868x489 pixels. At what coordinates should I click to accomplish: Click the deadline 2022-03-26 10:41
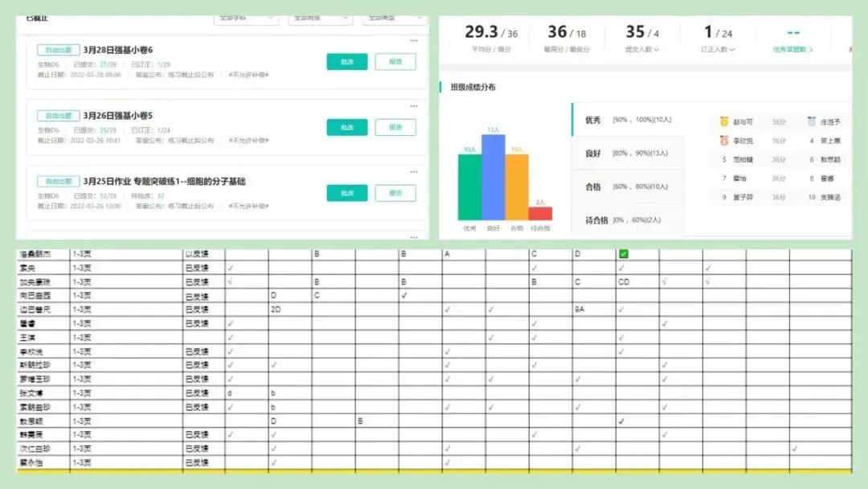coord(95,141)
